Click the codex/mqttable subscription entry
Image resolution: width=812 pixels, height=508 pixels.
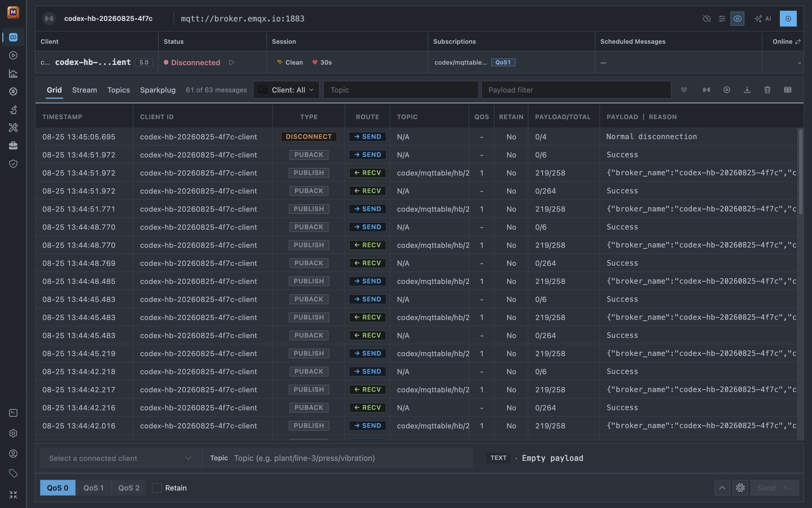(461, 62)
